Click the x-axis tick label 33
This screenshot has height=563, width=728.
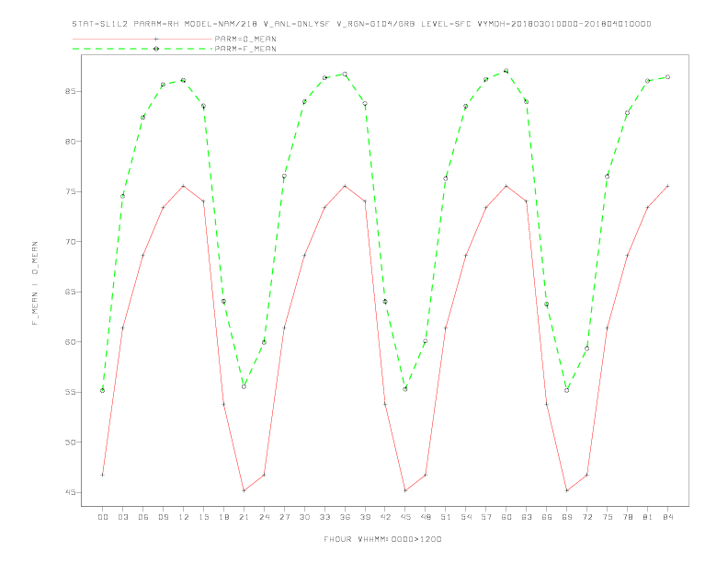324,517
